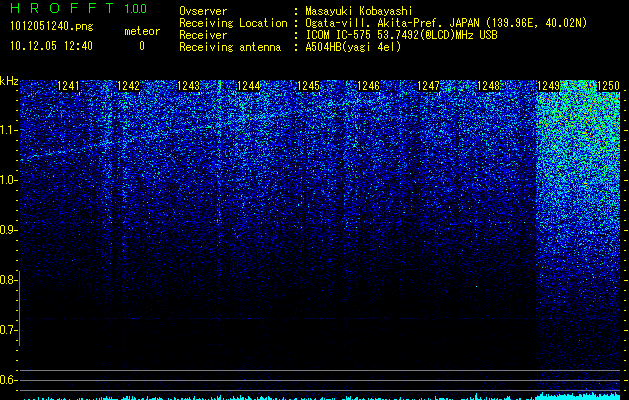Select the ICOM IC-575 53.7492 MHz USB text

(x=401, y=35)
